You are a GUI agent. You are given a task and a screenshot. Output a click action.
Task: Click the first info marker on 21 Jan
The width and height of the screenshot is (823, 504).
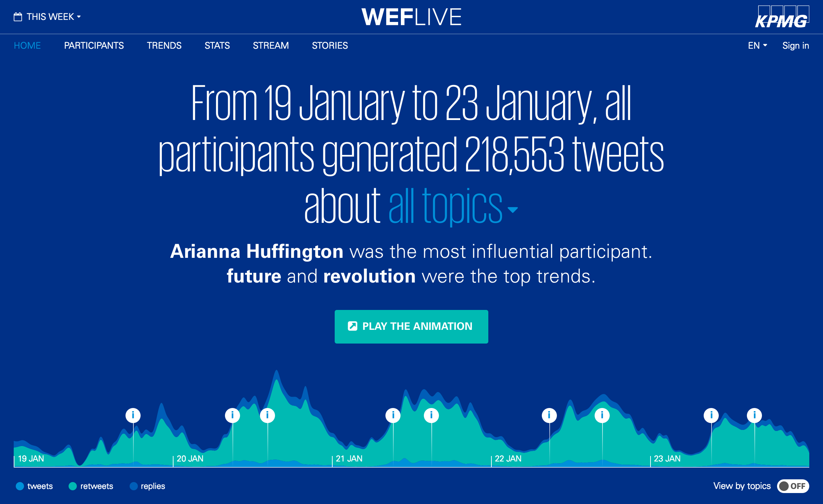393,416
